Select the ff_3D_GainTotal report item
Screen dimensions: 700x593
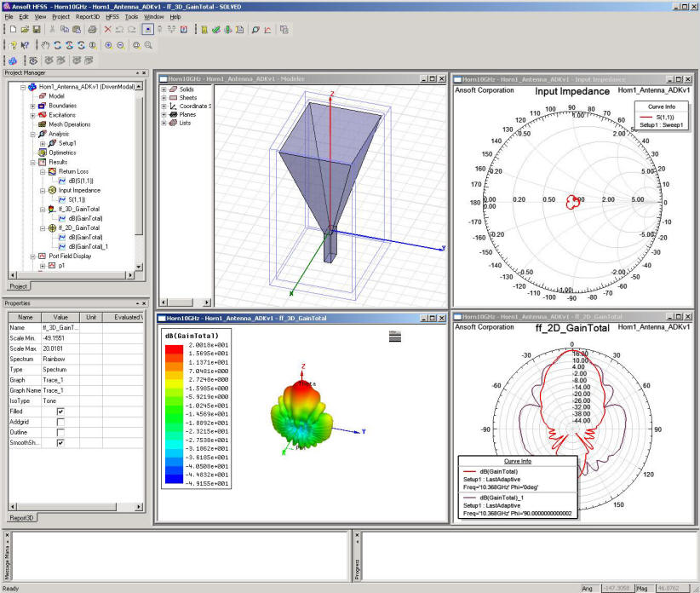(79, 209)
